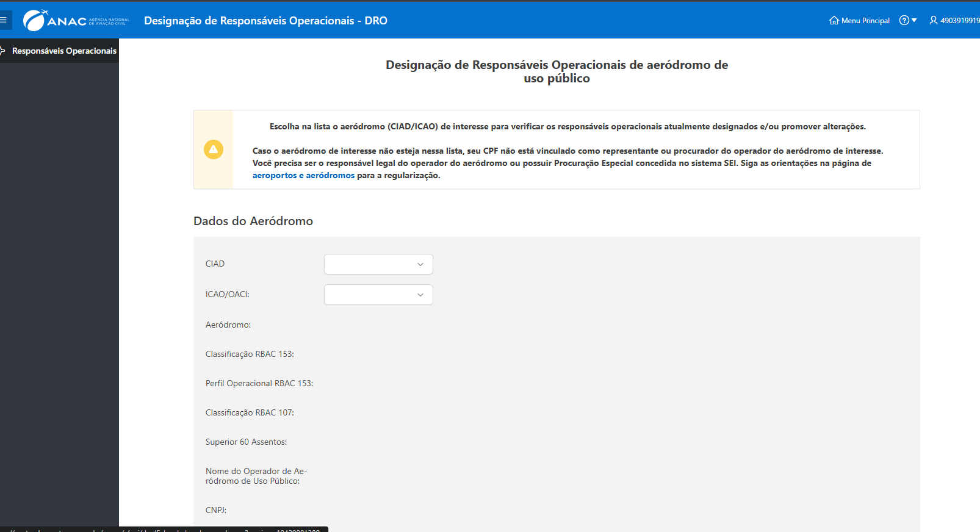Click the 'Perfil Operacional RBAC 153:' label
Viewport: 980px width, 532px height.
tap(259, 383)
